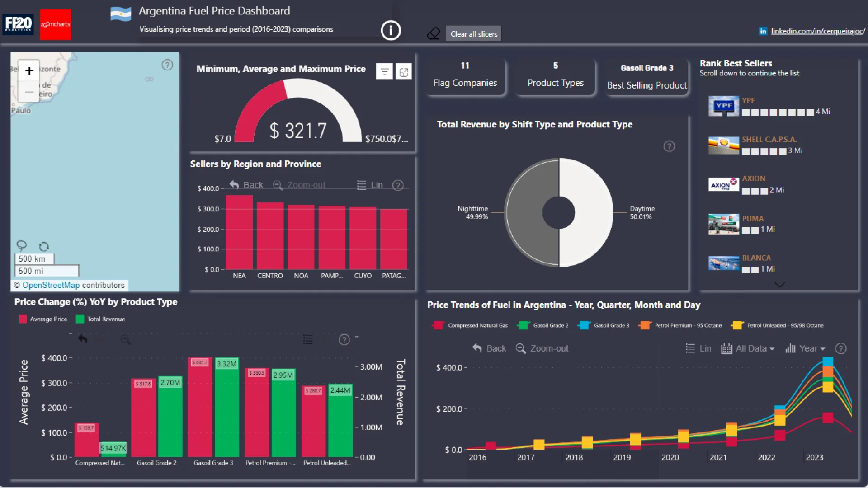Click the zoom-out magnifier in Price Change chart
This screenshot has width=868, height=488.
(x=126, y=339)
